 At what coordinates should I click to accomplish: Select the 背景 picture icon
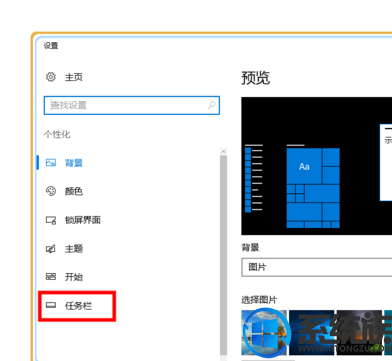point(51,163)
